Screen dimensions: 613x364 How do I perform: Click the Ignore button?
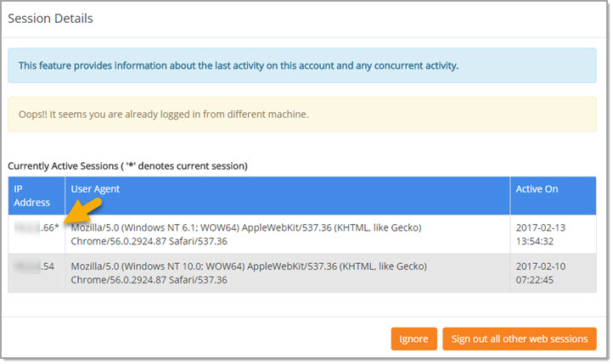413,339
